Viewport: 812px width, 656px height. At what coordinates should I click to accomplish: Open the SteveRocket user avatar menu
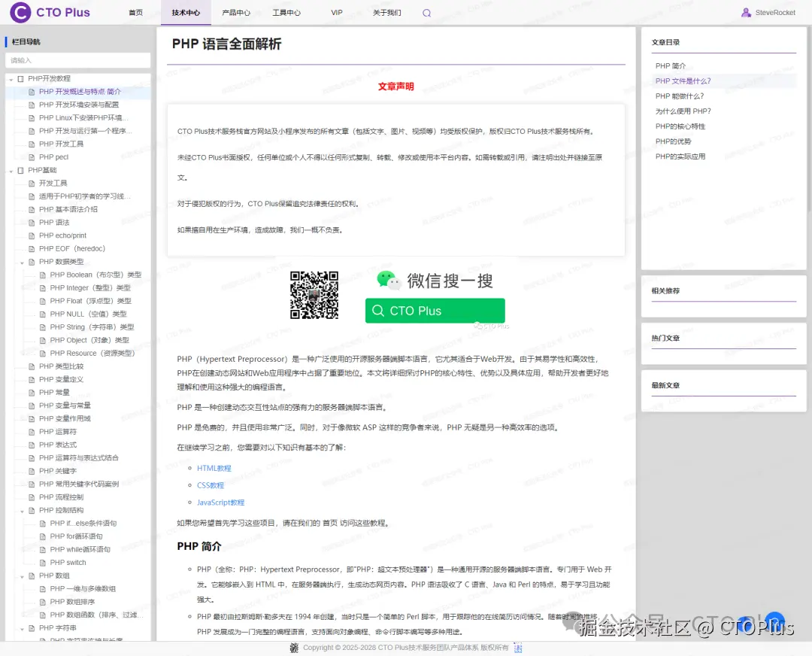pyautogui.click(x=746, y=12)
